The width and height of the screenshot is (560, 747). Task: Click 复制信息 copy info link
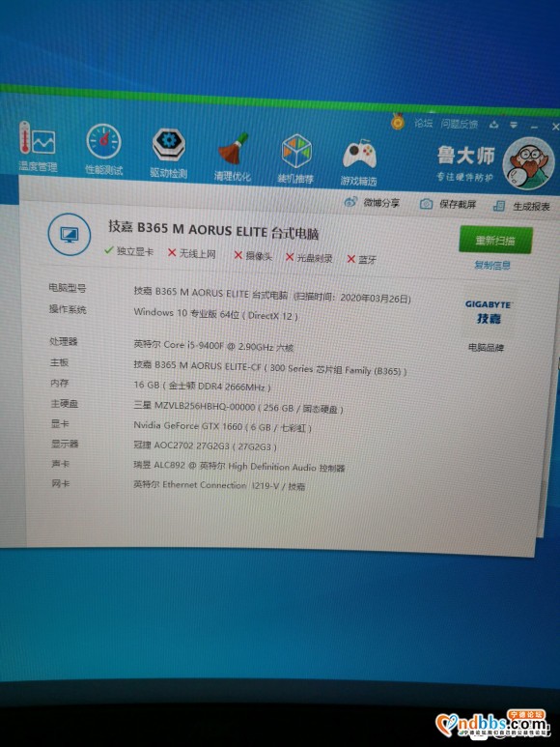(492, 265)
